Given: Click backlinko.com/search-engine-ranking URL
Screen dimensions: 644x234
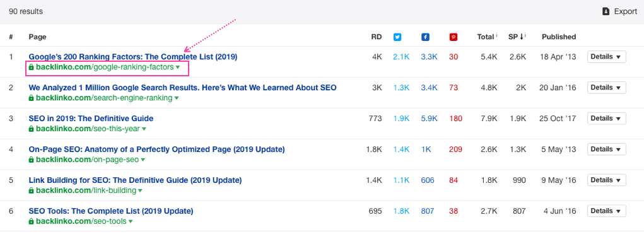Looking at the screenshot, I should pos(104,98).
